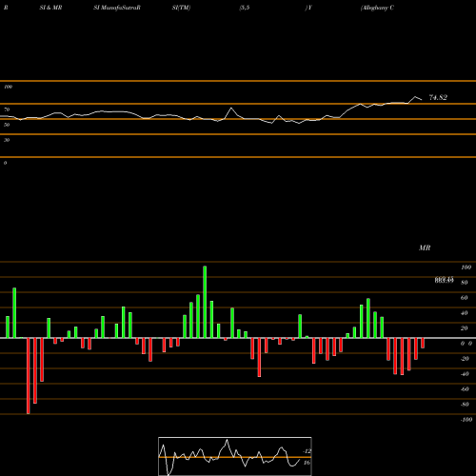This screenshot has height=476, width=476.
Task: Click the 60 label on MR axis
Action: click(465, 298)
